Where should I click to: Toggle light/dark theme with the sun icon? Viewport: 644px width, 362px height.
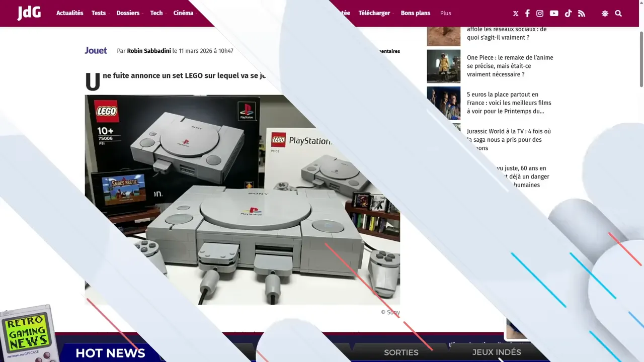(605, 13)
